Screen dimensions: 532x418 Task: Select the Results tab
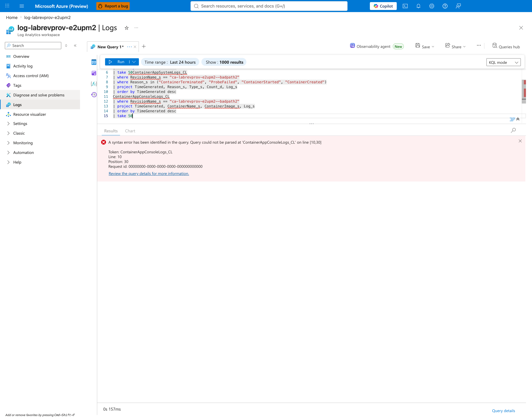(x=111, y=131)
